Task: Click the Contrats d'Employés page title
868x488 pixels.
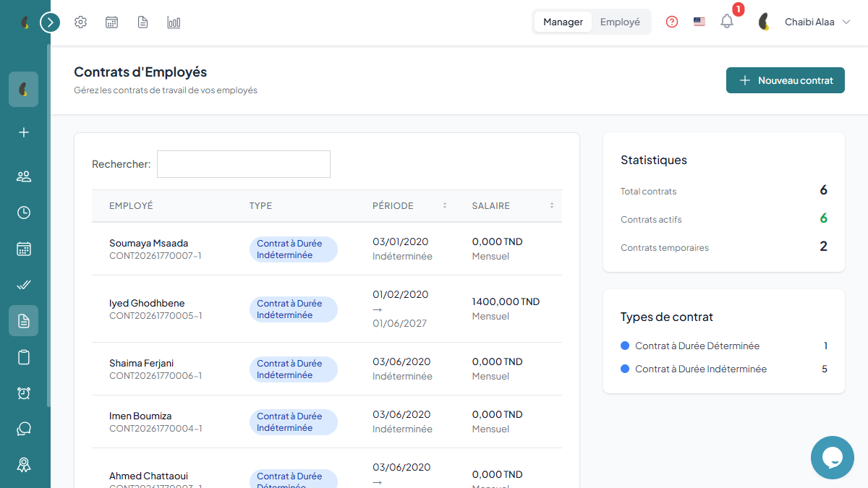Action: click(140, 72)
